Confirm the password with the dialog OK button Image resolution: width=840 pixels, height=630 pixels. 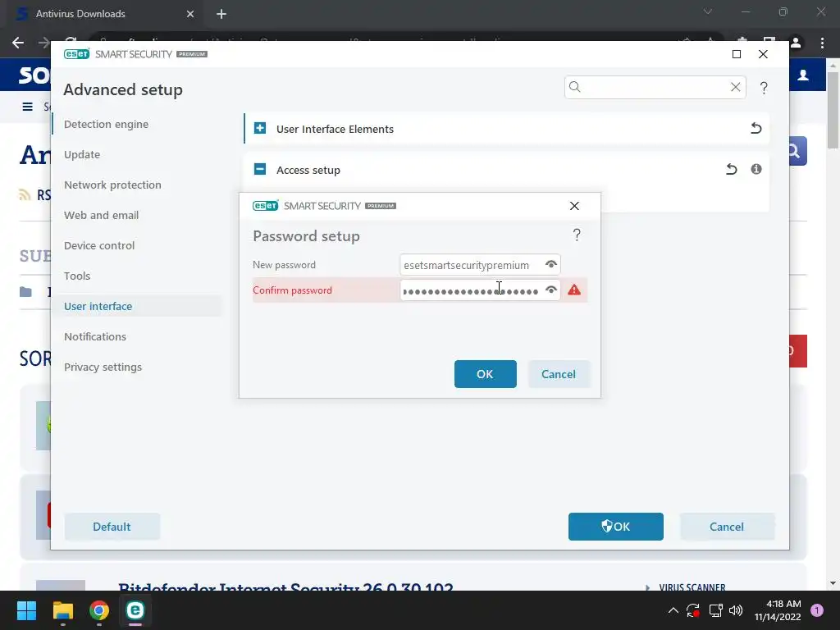click(486, 374)
